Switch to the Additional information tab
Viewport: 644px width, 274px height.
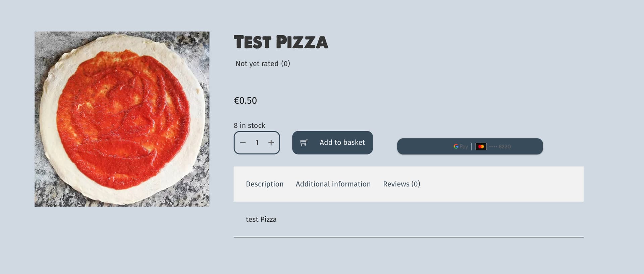click(333, 184)
